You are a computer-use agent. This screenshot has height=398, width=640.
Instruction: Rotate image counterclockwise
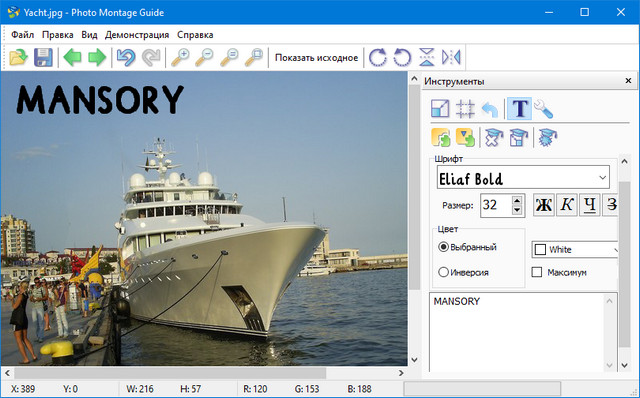[x=402, y=57]
